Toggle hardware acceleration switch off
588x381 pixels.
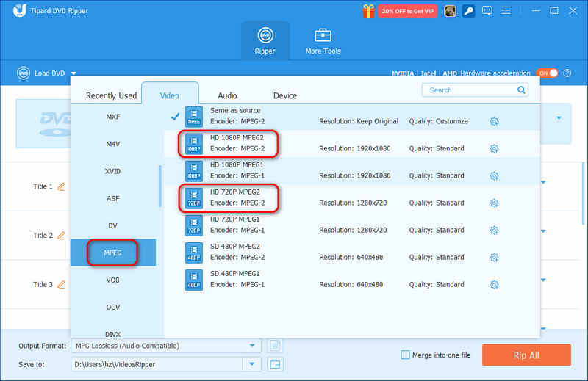click(x=547, y=73)
